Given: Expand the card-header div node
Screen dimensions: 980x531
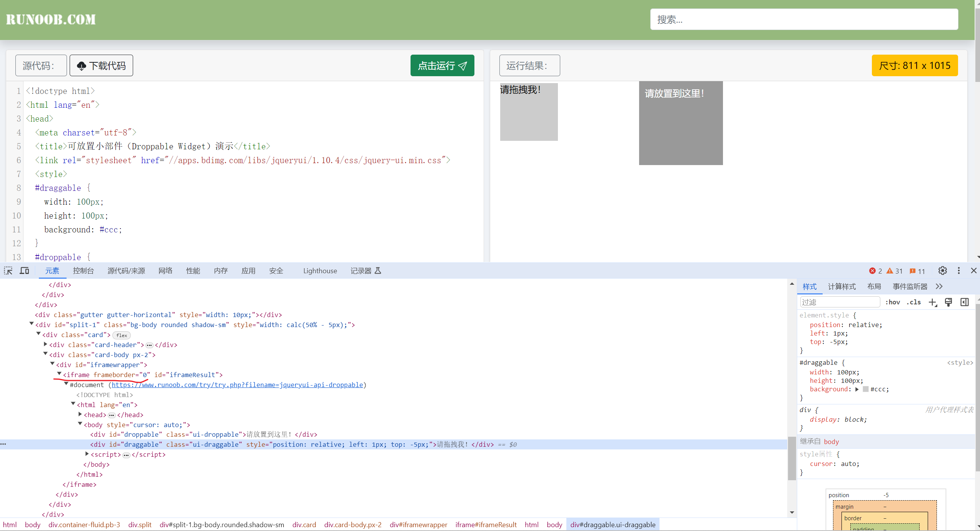Looking at the screenshot, I should [46, 344].
